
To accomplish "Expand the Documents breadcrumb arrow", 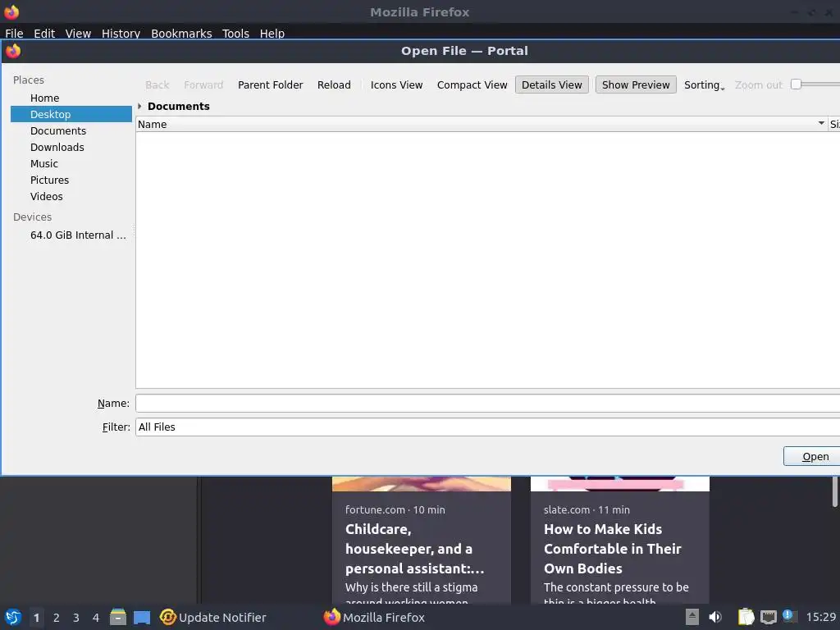I will [139, 106].
